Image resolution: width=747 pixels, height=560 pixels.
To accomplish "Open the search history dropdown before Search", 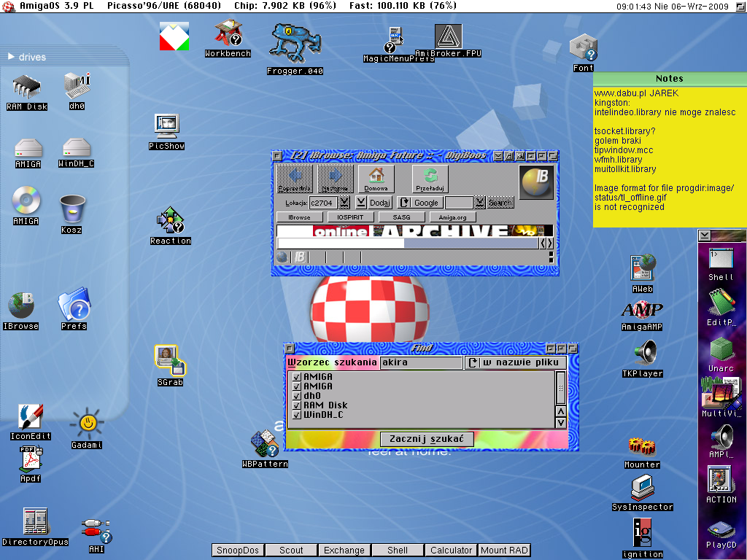I will coord(480,203).
